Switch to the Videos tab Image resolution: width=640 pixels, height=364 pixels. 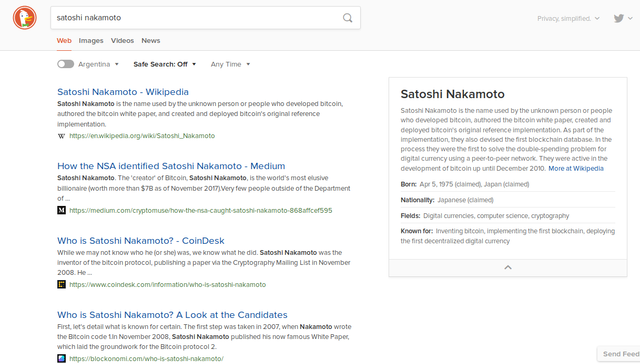[122, 40]
